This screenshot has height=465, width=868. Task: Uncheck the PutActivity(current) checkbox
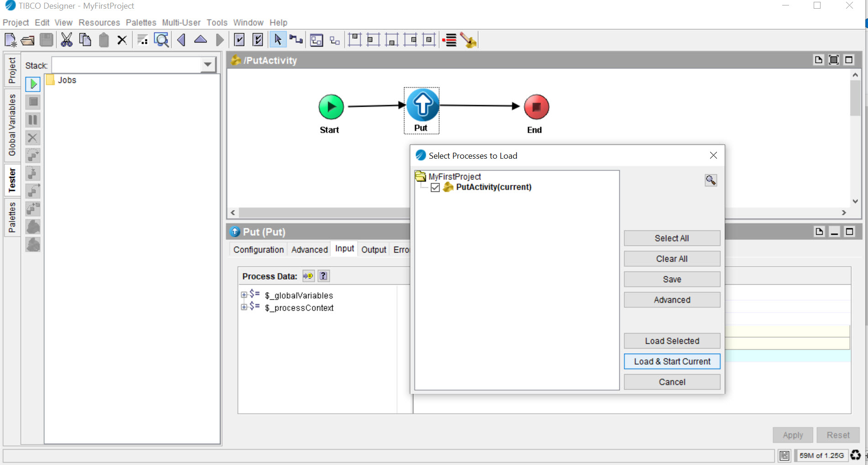click(x=435, y=187)
